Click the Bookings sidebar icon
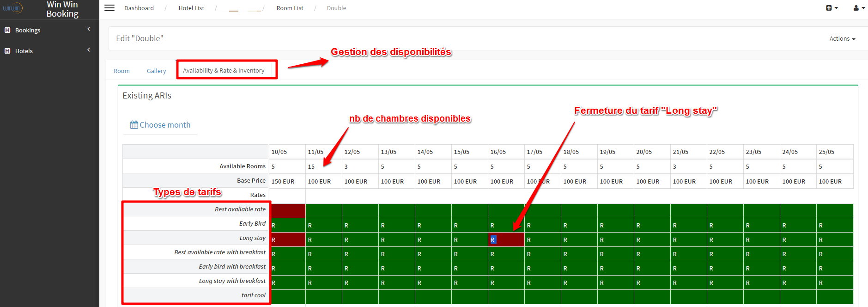The image size is (868, 307). point(7,30)
